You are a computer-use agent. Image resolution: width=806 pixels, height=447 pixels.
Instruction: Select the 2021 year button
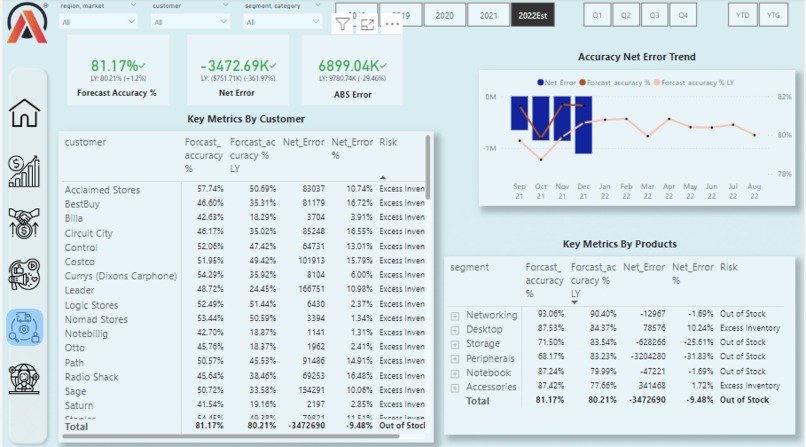pos(488,15)
